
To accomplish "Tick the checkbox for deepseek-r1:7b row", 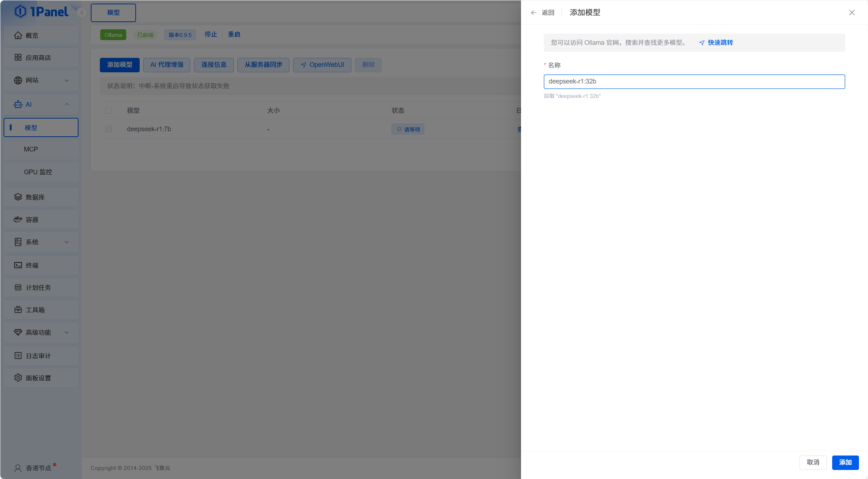I will pyautogui.click(x=109, y=129).
